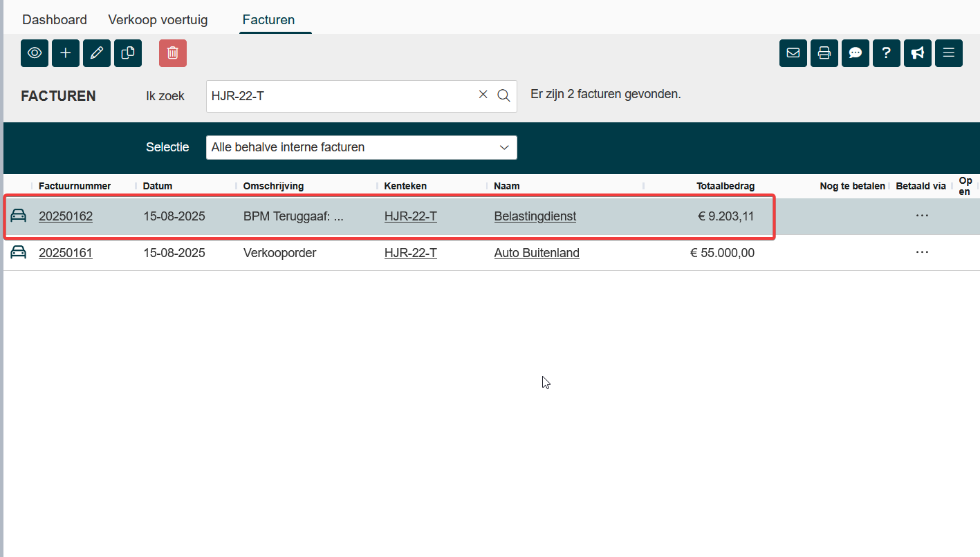Image resolution: width=980 pixels, height=557 pixels.
Task: Click the eye view invoice icon
Action: pyautogui.click(x=35, y=53)
